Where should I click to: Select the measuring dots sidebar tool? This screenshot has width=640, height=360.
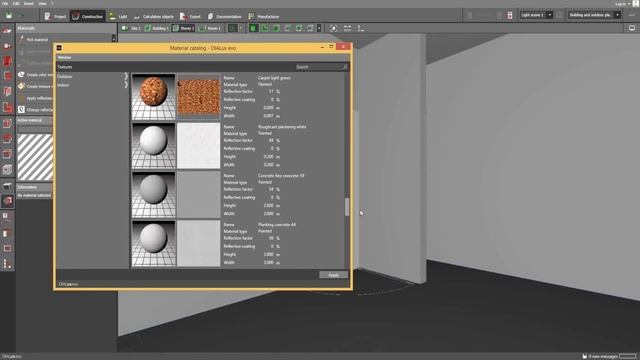click(x=7, y=264)
